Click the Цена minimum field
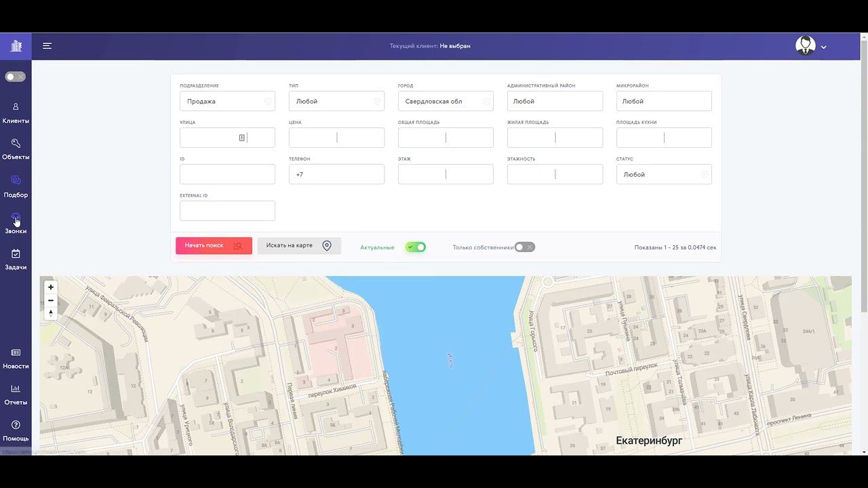Image resolution: width=868 pixels, height=488 pixels. pyautogui.click(x=313, y=138)
